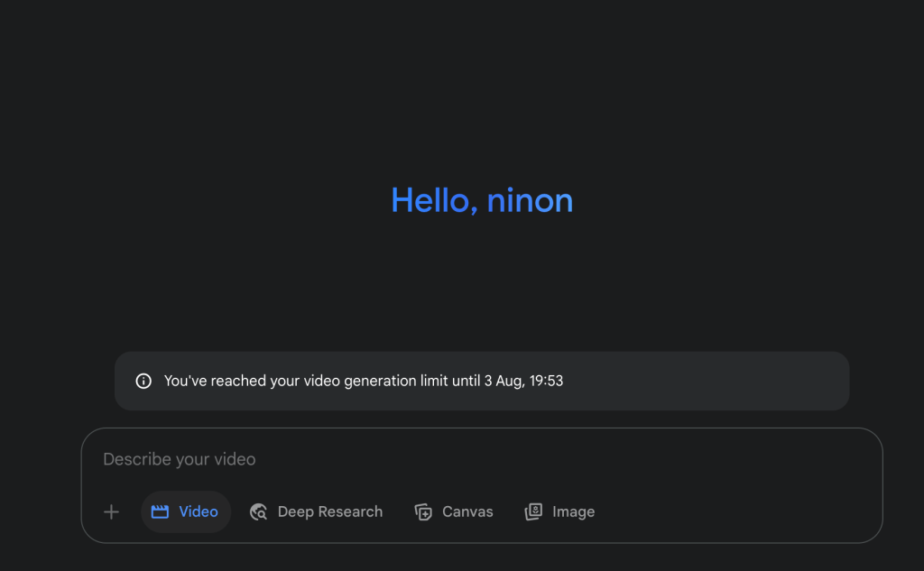Turn on Canvas mode
The width and height of the screenshot is (924, 571).
pyautogui.click(x=454, y=512)
